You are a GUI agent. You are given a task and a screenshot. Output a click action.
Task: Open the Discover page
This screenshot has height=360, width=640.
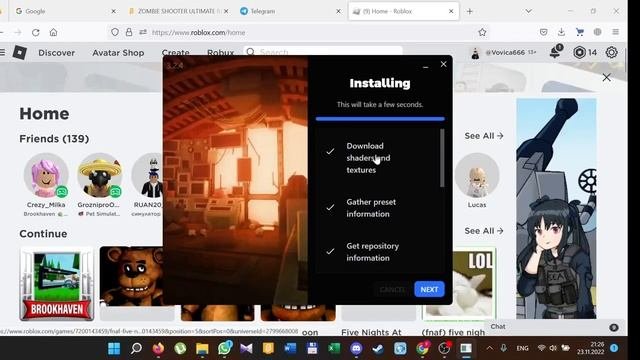tap(57, 53)
